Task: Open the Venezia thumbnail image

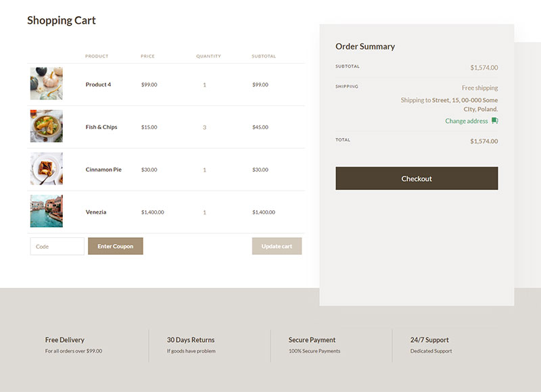Action: pyautogui.click(x=47, y=211)
